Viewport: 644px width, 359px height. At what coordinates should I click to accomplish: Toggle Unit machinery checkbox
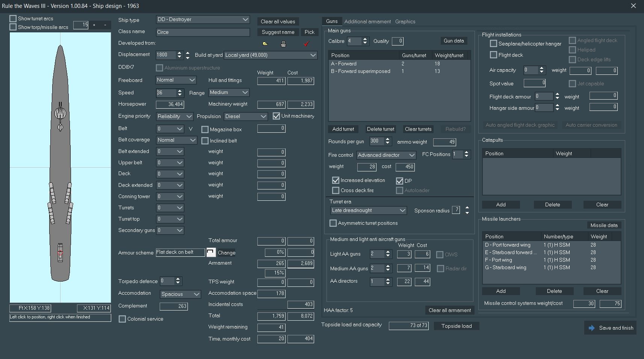276,116
